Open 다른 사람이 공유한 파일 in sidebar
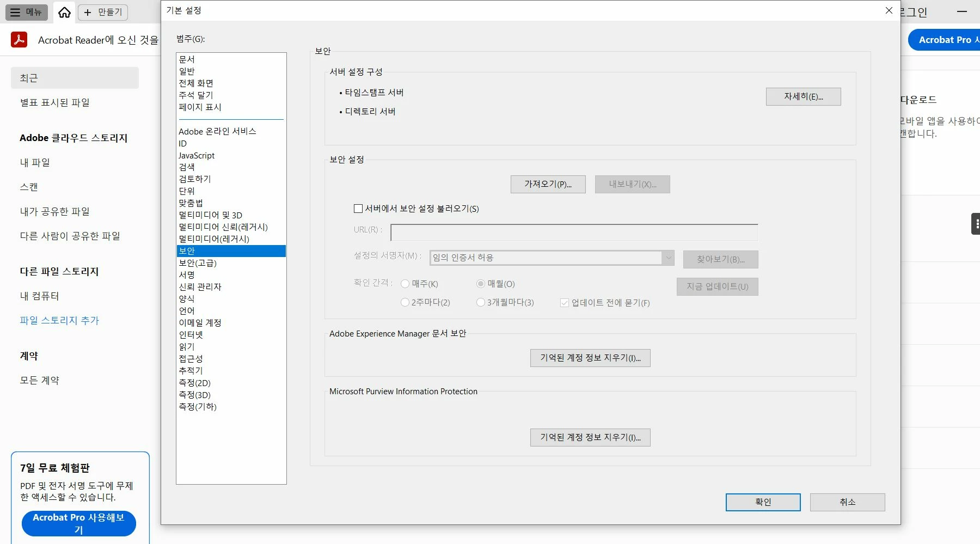Image resolution: width=980 pixels, height=544 pixels. (x=70, y=236)
